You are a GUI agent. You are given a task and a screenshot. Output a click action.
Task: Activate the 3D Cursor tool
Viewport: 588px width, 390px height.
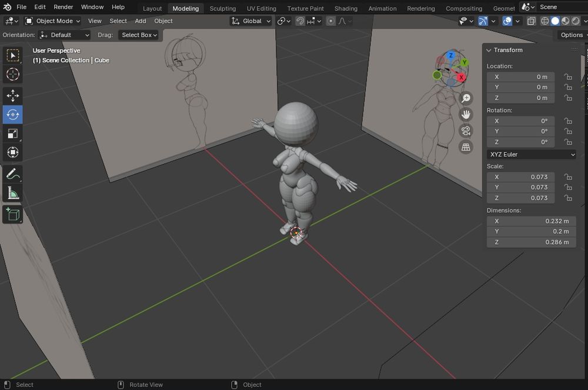pyautogui.click(x=13, y=74)
